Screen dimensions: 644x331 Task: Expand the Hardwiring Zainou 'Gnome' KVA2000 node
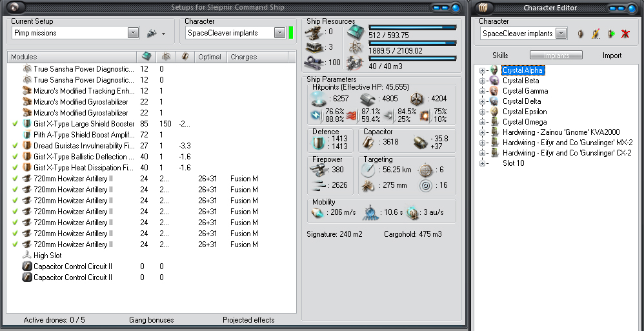coord(482,132)
